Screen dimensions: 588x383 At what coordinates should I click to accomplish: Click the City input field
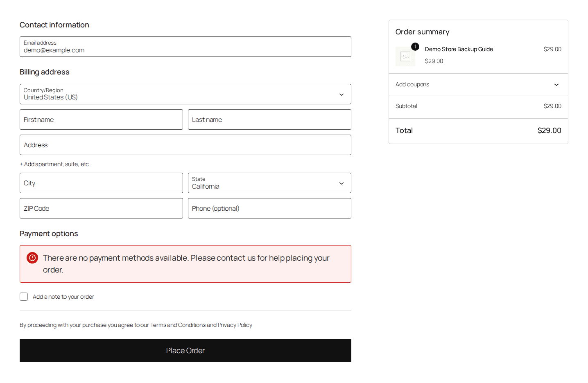(x=101, y=183)
